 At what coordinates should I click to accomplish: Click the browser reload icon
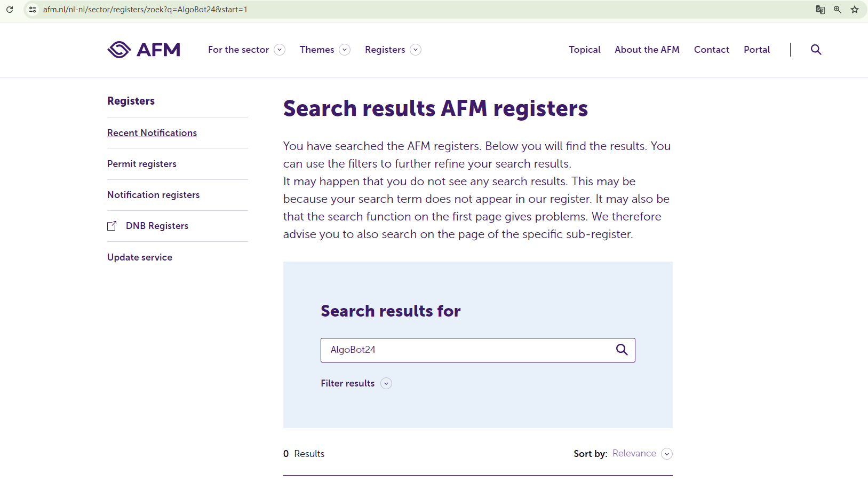point(10,10)
